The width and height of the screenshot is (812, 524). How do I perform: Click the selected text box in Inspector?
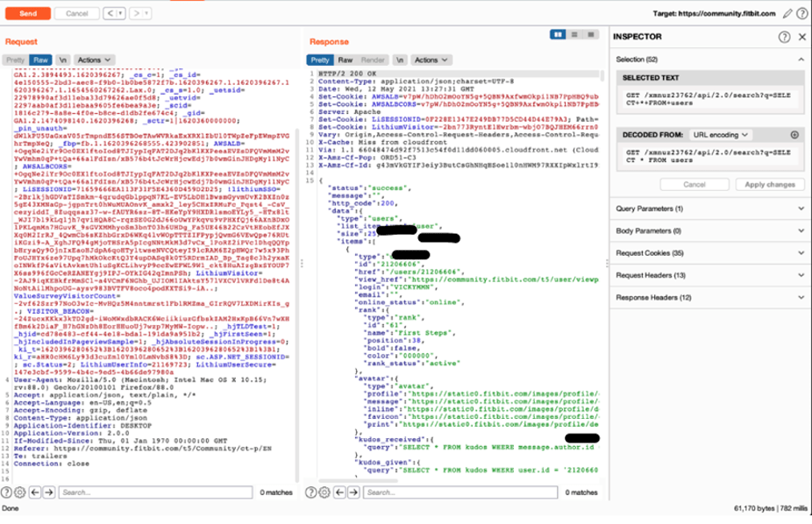pos(710,99)
